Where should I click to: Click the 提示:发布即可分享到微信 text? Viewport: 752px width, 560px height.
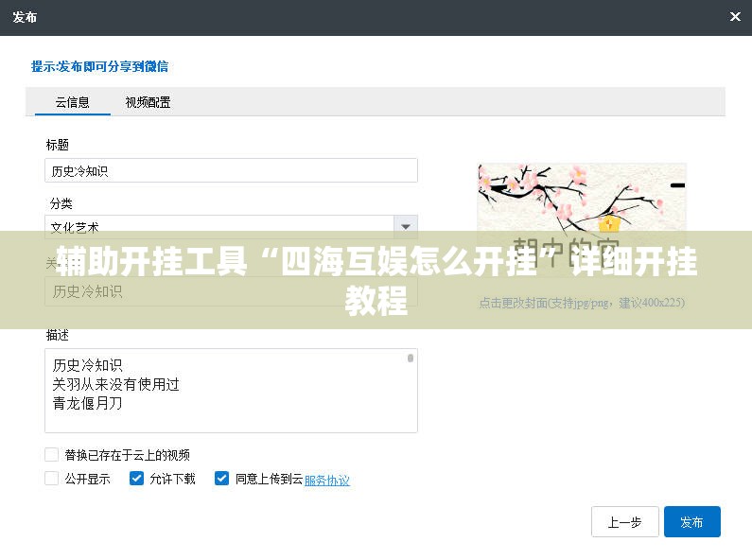coord(99,66)
